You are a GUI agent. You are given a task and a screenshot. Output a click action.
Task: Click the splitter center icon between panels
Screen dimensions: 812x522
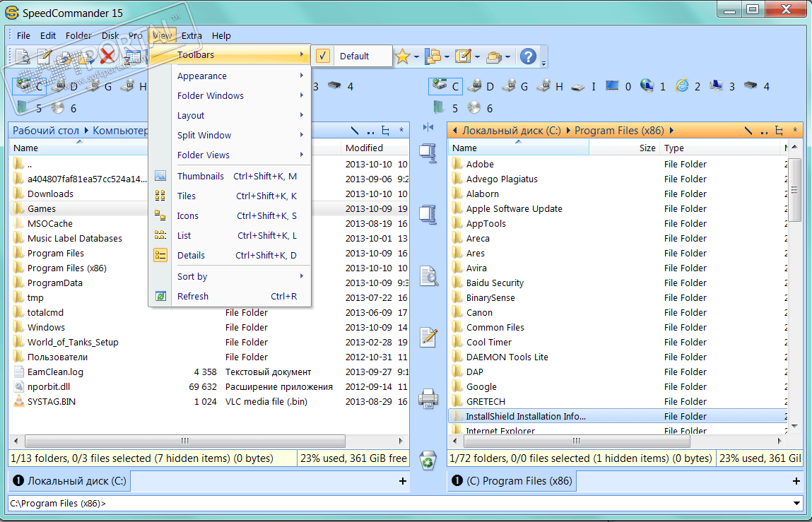click(x=428, y=127)
